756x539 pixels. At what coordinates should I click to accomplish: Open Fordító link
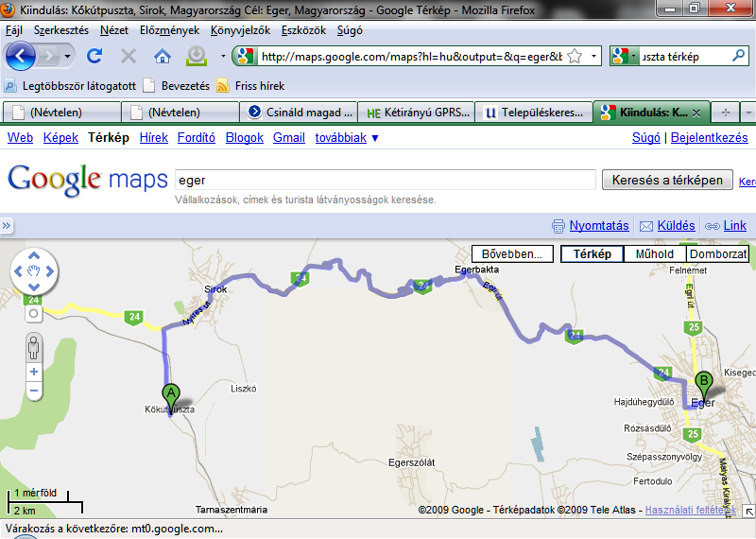[x=197, y=137]
